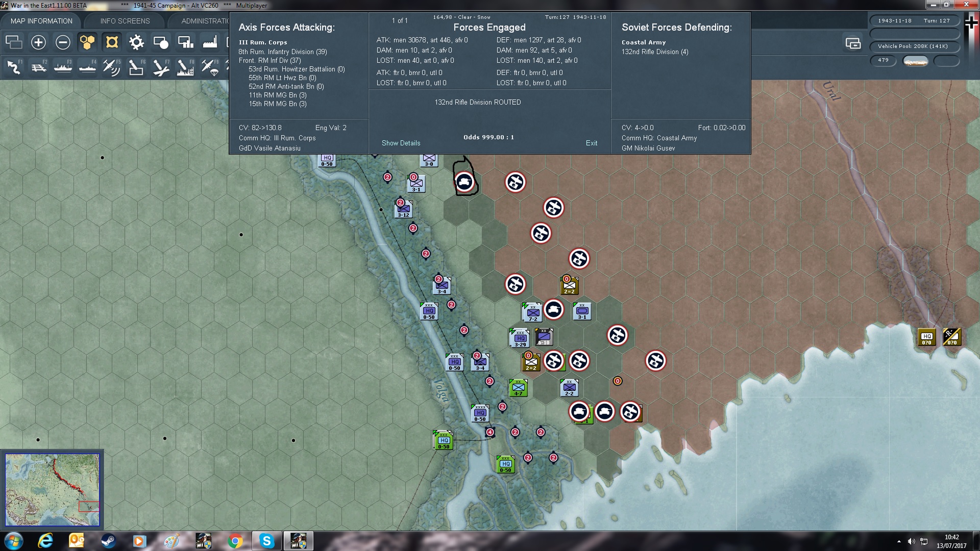
Task: Click the 'Coastal Army' heading
Action: (644, 42)
